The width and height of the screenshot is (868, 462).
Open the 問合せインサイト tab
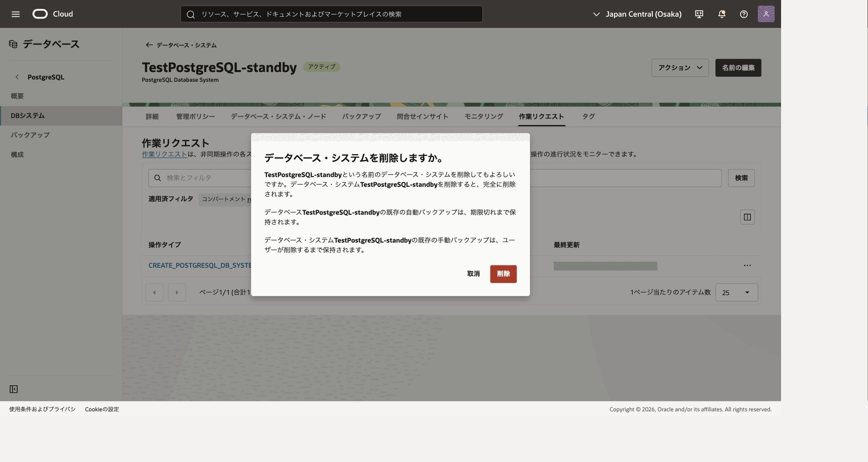point(423,117)
